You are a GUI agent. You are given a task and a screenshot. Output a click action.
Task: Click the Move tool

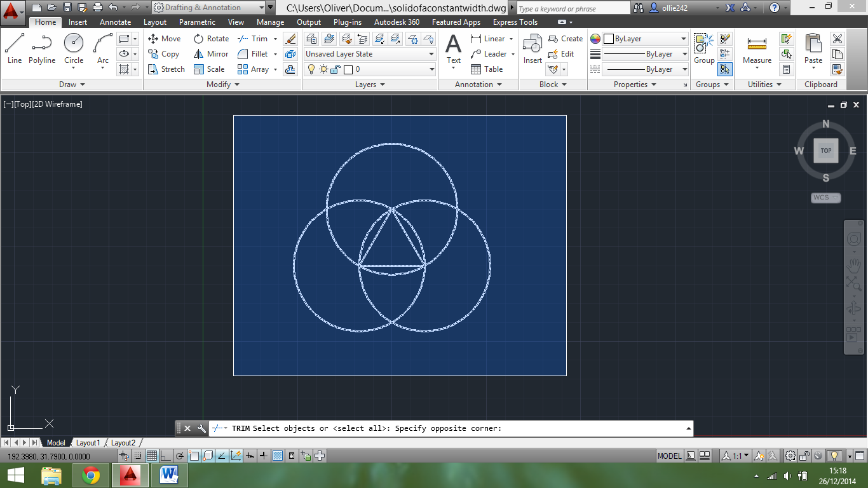click(165, 39)
